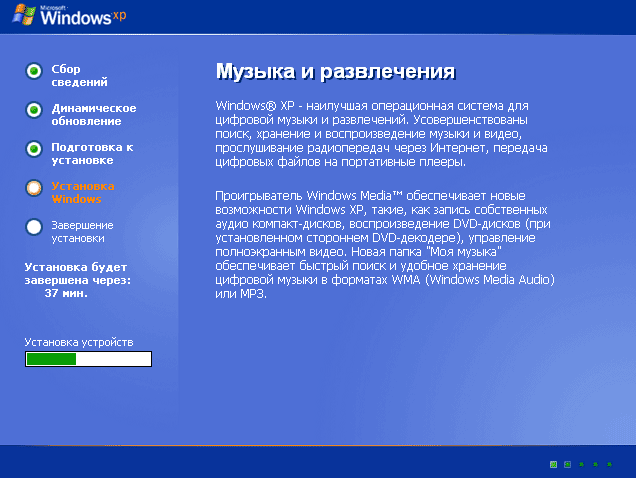Select the 'Динамическое обновление' step bullet
The height and width of the screenshot is (478, 636).
[x=34, y=110]
